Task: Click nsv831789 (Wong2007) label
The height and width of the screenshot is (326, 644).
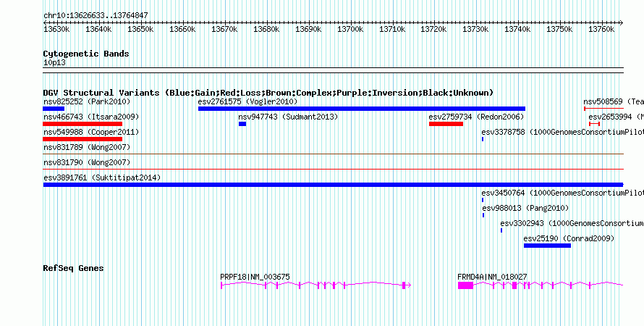Action: [x=87, y=147]
